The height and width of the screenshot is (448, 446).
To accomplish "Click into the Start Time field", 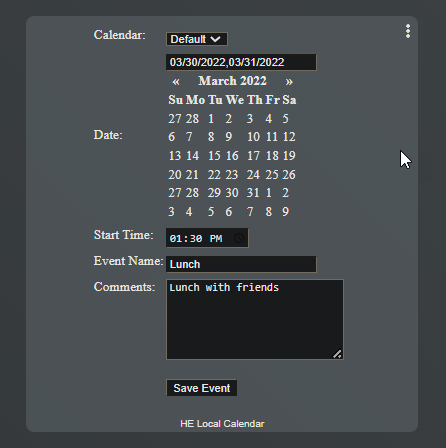I will tap(207, 238).
